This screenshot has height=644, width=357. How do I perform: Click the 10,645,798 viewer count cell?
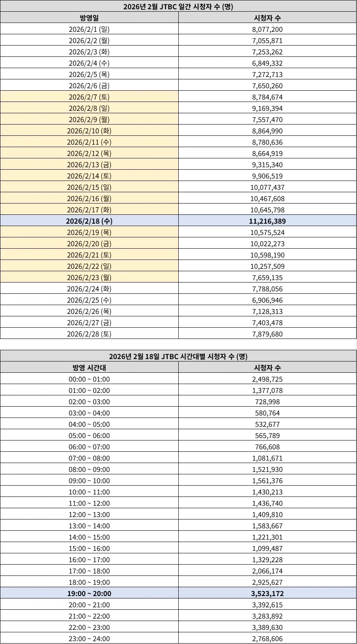pyautogui.click(x=267, y=210)
